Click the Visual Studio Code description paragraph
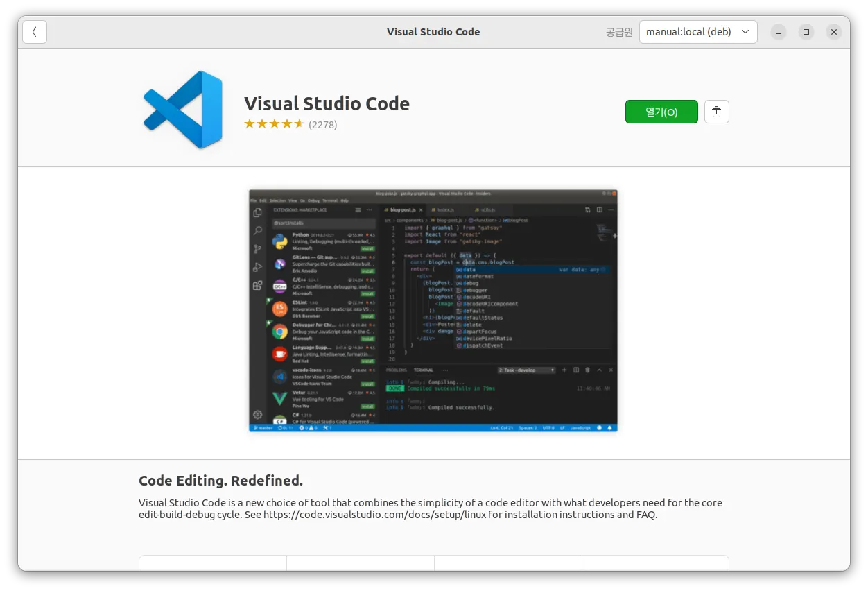 pos(430,508)
